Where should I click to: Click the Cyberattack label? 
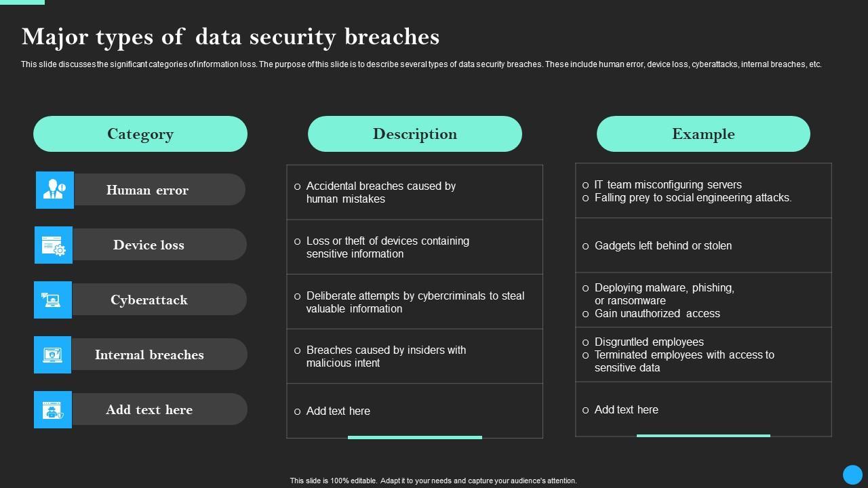[x=149, y=300]
